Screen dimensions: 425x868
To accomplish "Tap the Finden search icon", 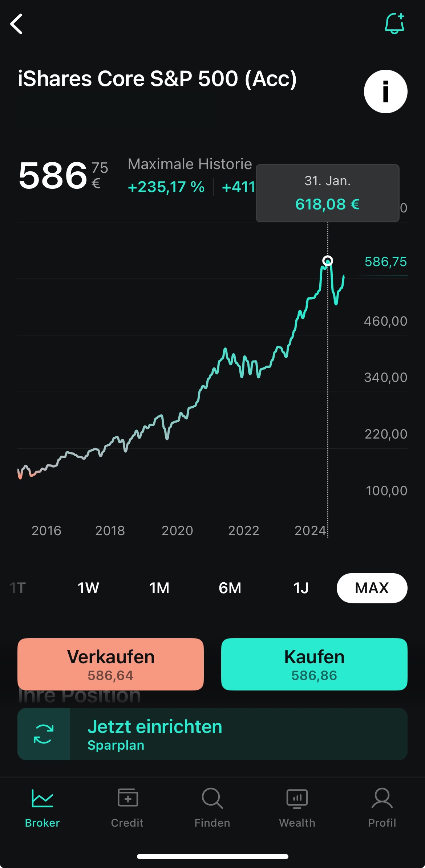I will point(212,799).
